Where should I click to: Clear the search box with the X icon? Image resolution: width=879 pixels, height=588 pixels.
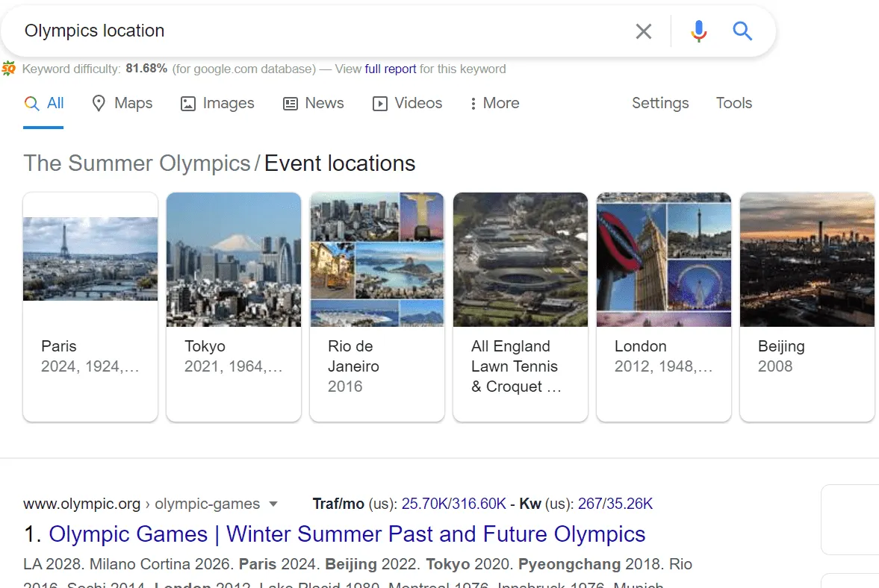643,31
